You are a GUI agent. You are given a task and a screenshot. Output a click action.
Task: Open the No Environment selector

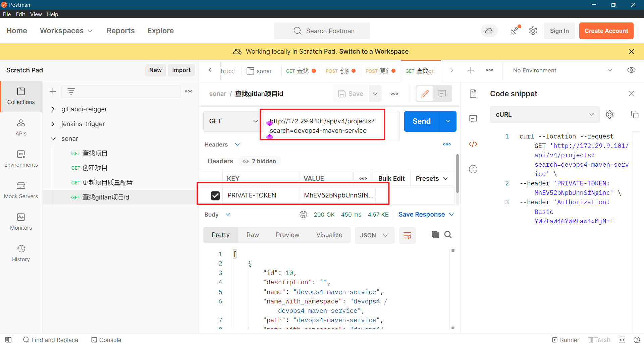[562, 70]
